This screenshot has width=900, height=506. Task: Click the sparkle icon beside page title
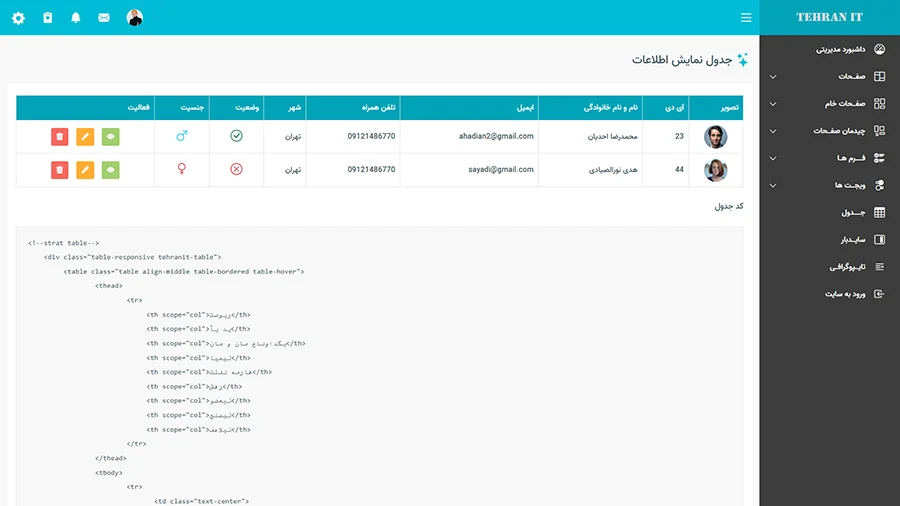click(743, 60)
